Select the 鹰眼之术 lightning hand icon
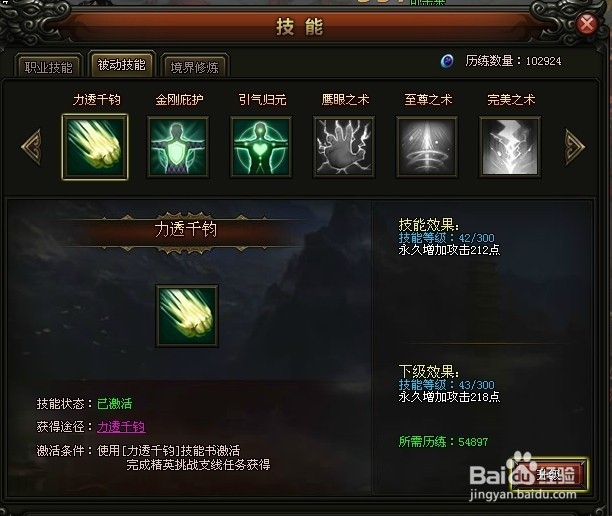612x516 pixels. [344, 147]
